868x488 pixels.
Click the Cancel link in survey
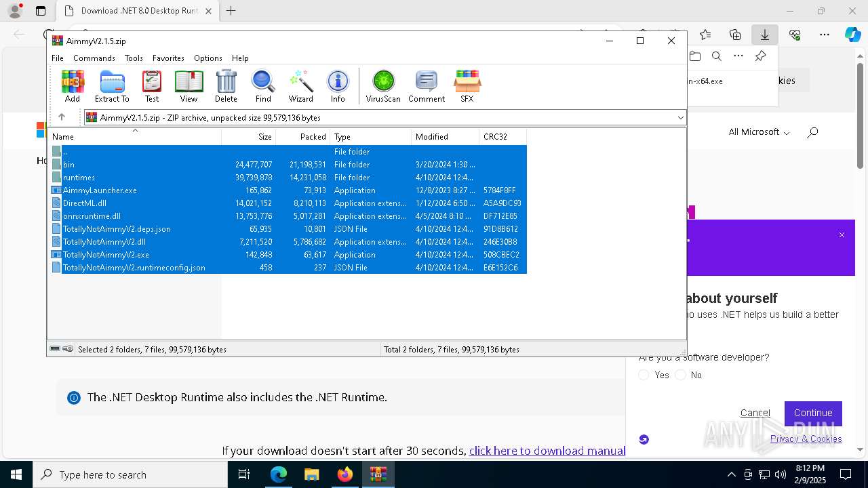click(x=755, y=413)
